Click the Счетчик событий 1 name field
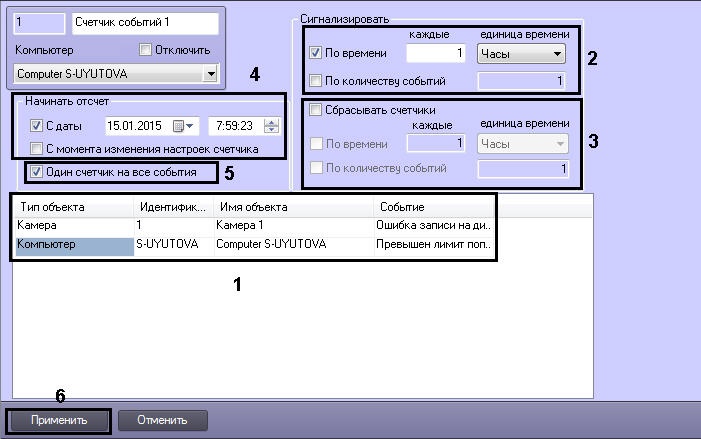701x439 pixels. pyautogui.click(x=145, y=22)
